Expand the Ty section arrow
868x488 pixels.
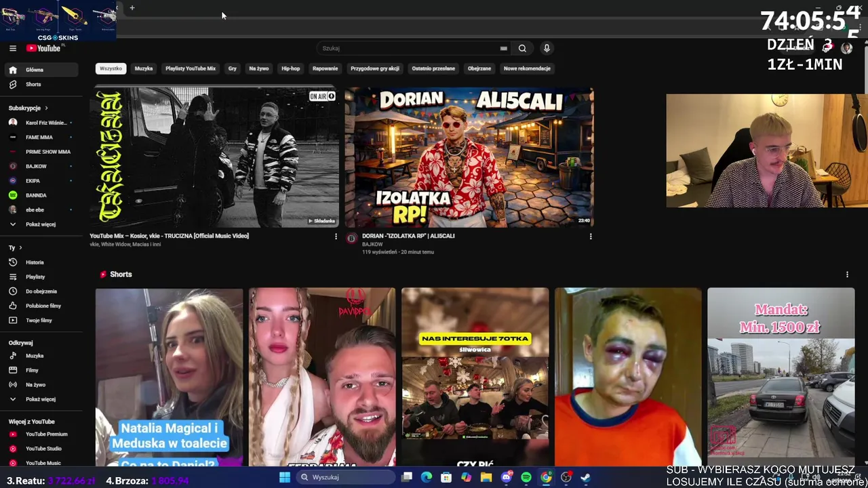[20, 248]
